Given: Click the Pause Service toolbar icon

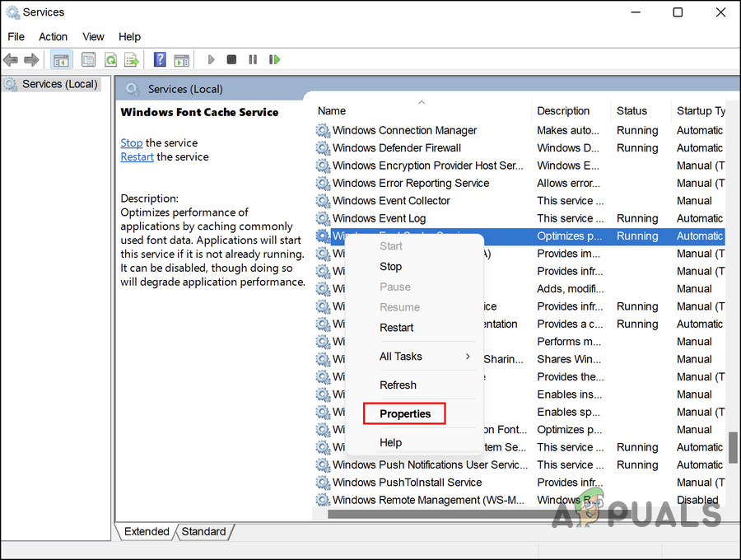Looking at the screenshot, I should coord(253,60).
